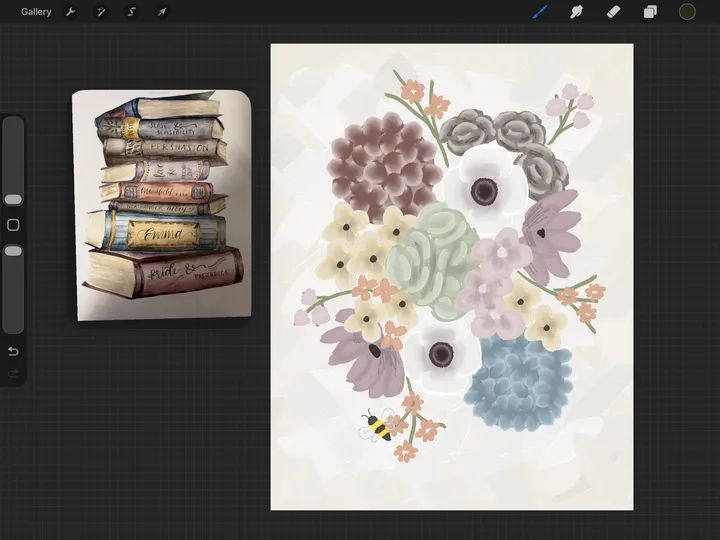Activate the Transform arrow tool
The height and width of the screenshot is (540, 720).
pyautogui.click(x=162, y=12)
